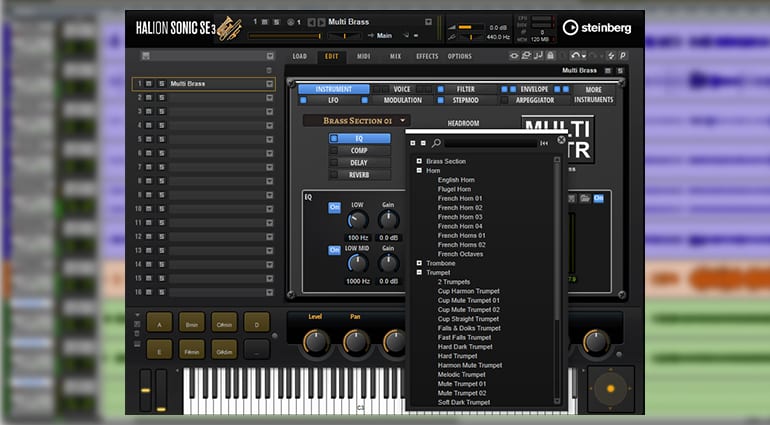770x425 pixels.
Task: Click the Steinberg logo
Action: coord(597,28)
